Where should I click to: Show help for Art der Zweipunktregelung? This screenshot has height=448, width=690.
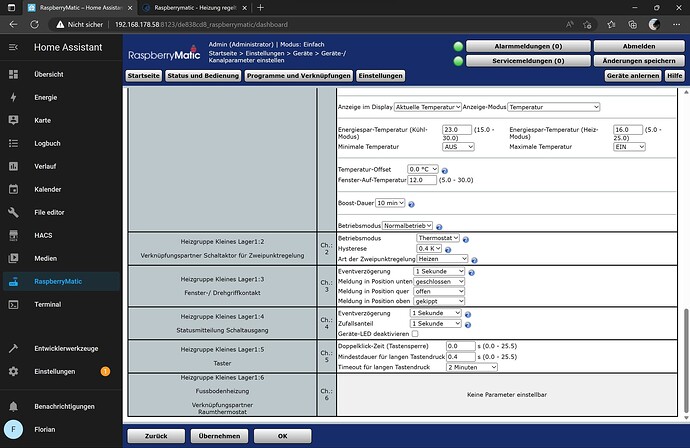pos(474,260)
